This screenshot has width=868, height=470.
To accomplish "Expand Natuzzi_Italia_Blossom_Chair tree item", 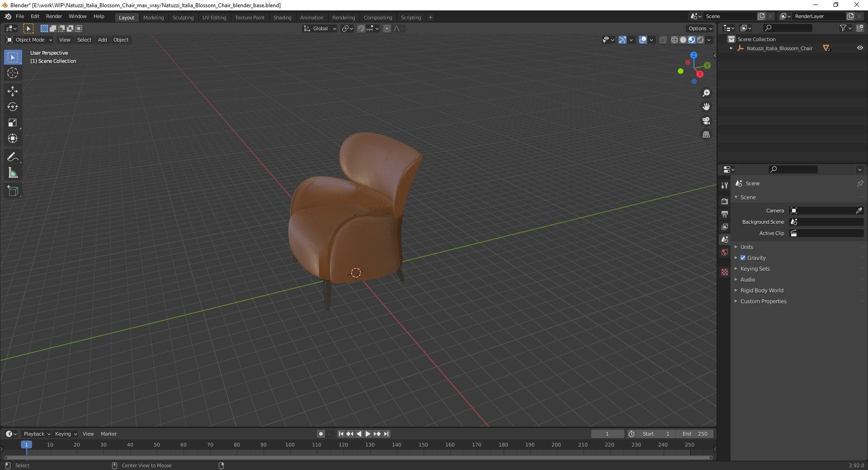I will click(x=731, y=48).
